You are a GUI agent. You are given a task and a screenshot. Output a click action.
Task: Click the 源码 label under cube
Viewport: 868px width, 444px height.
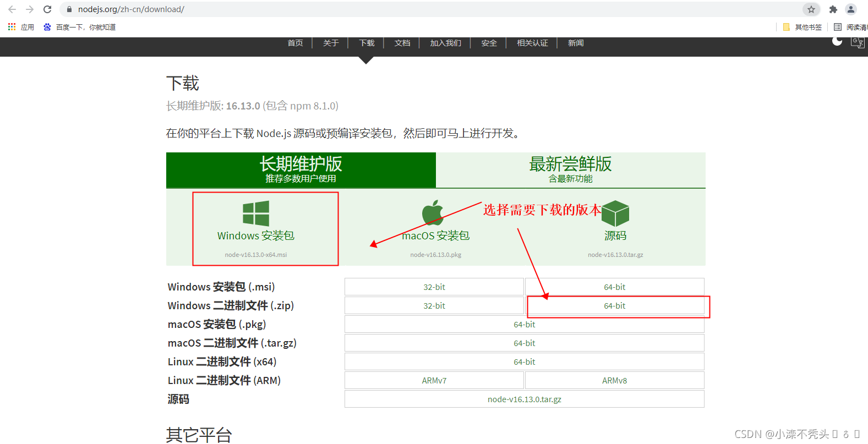coord(615,235)
